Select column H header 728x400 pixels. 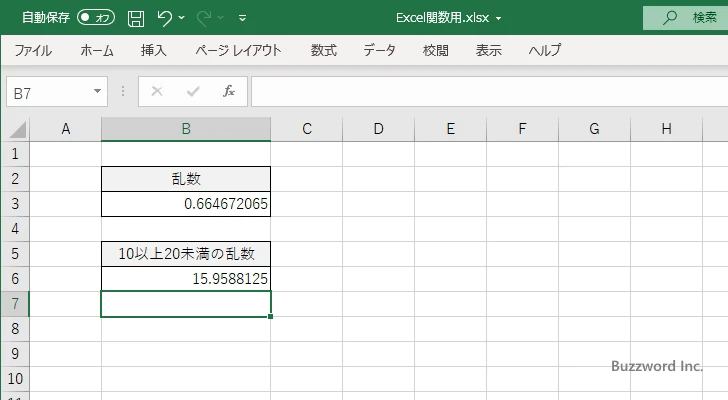(666, 129)
